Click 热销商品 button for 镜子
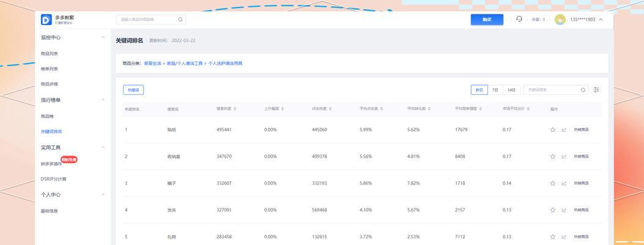644x245 pixels. coord(581,183)
